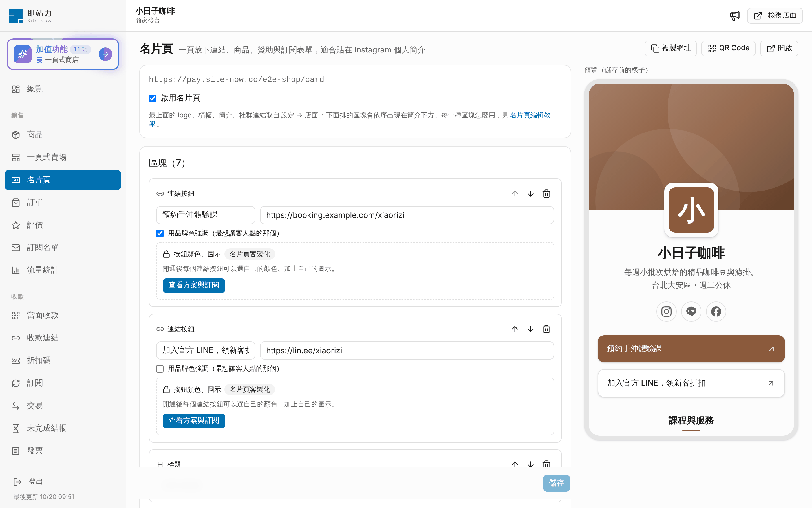This screenshot has width=812, height=508.
Task: Move 預約手沖體驗課 block down
Action: 531,194
